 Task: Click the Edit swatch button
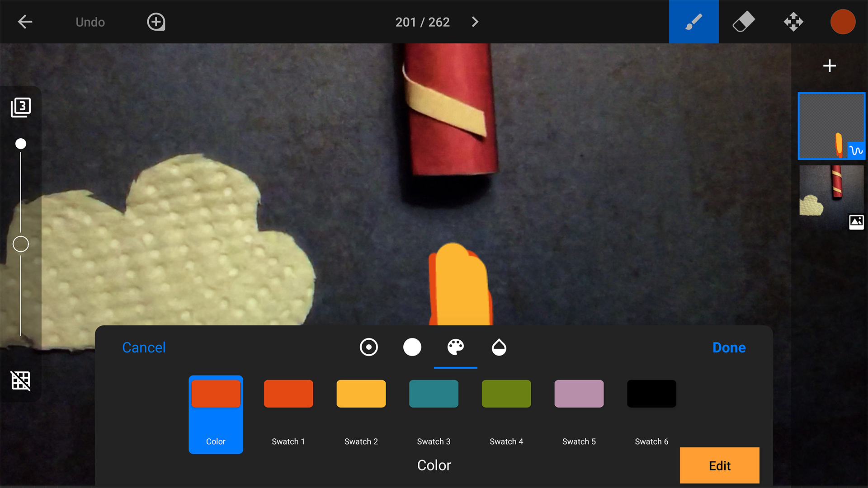719,465
